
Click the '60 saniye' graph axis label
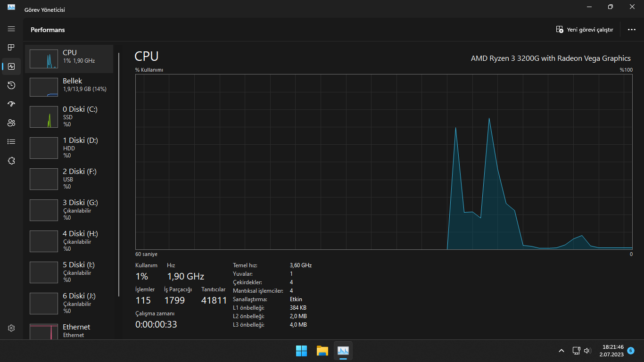click(x=147, y=254)
